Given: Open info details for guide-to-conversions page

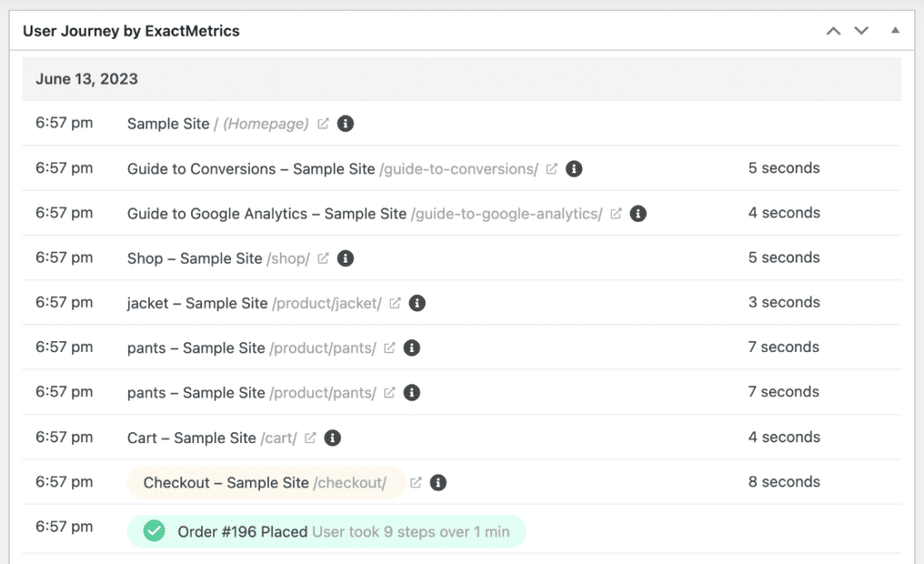Looking at the screenshot, I should [x=576, y=169].
